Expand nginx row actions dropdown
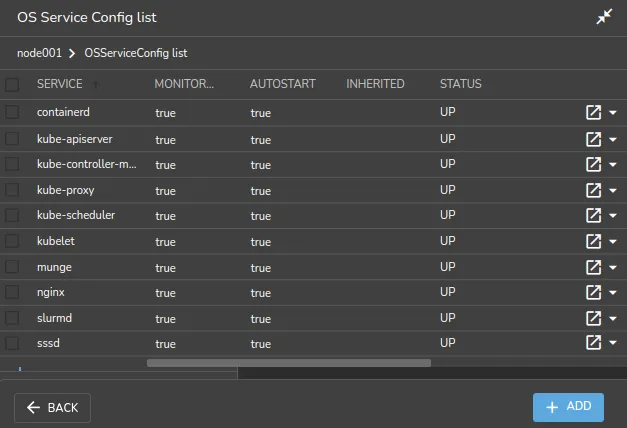Screen dimensions: 627x428 click(613, 293)
